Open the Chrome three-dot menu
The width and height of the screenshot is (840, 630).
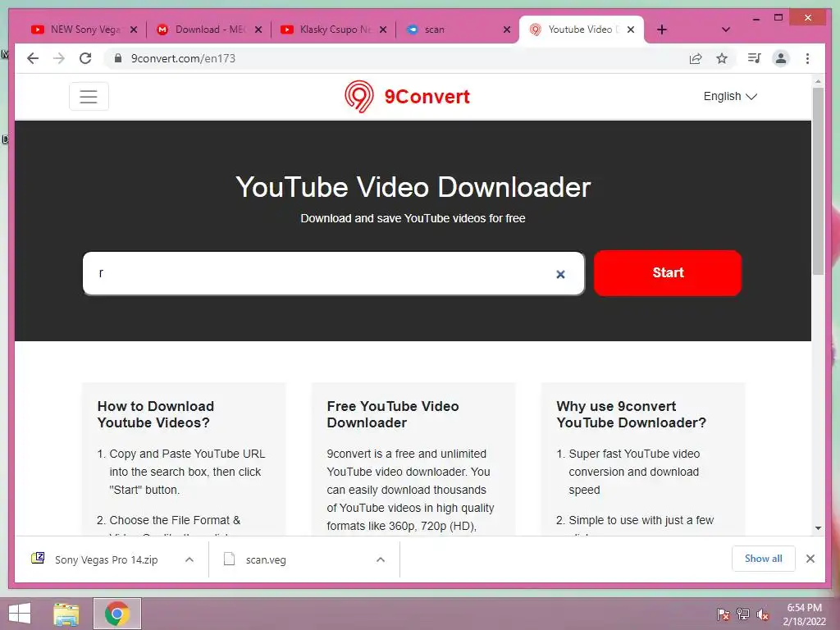[807, 58]
